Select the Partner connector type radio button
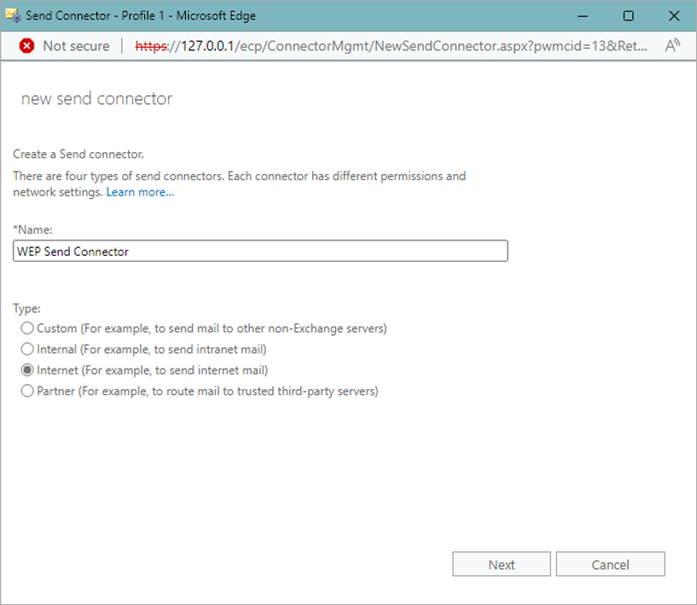697x605 pixels. click(x=27, y=391)
